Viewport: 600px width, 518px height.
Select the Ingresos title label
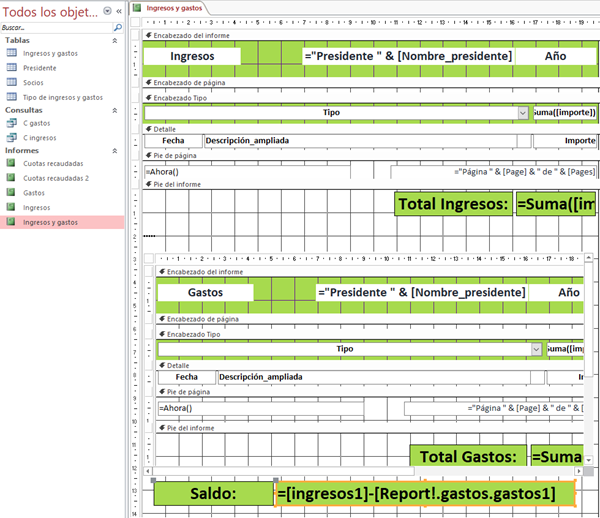click(x=192, y=56)
